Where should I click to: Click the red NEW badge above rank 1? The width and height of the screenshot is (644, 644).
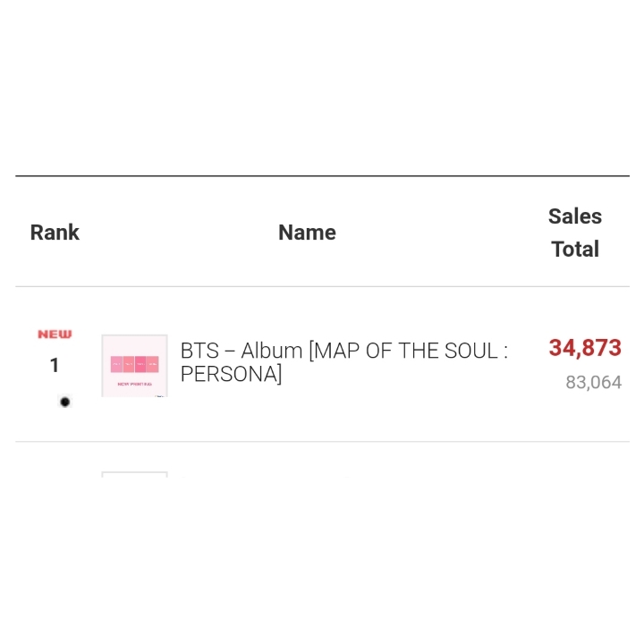(55, 335)
